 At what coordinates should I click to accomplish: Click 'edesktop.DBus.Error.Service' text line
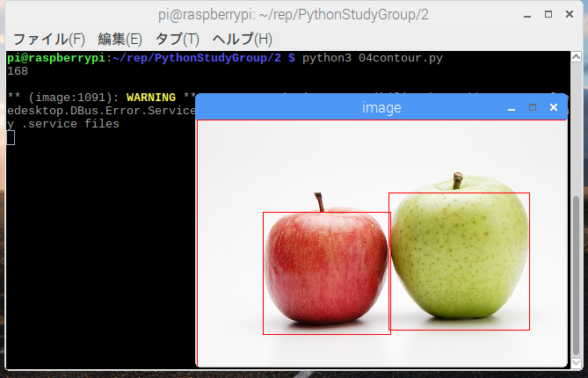[x=101, y=111]
